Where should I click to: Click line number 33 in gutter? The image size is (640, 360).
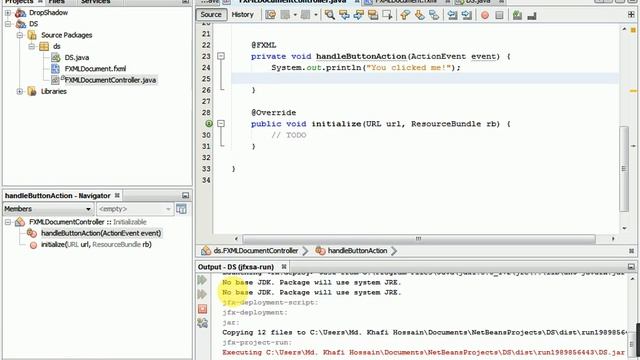click(206, 169)
